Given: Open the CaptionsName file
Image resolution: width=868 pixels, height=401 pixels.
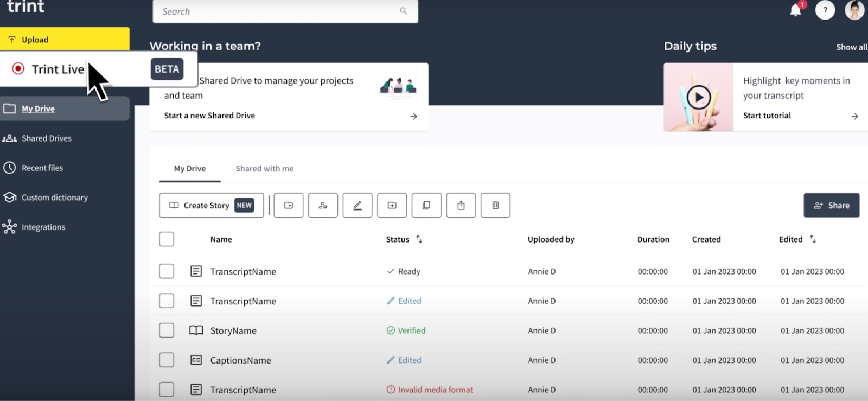Looking at the screenshot, I should tap(241, 360).
